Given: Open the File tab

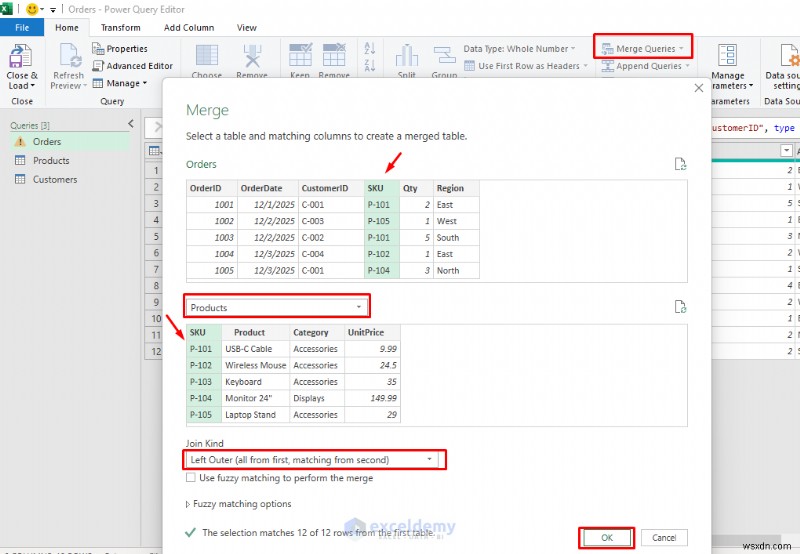Looking at the screenshot, I should tap(22, 28).
